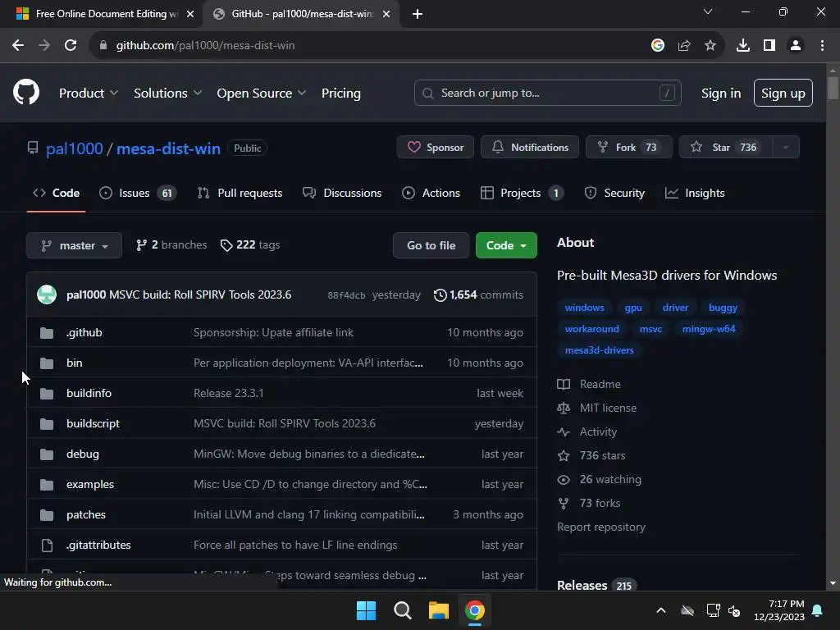Open the master branch dropdown

coord(74,245)
